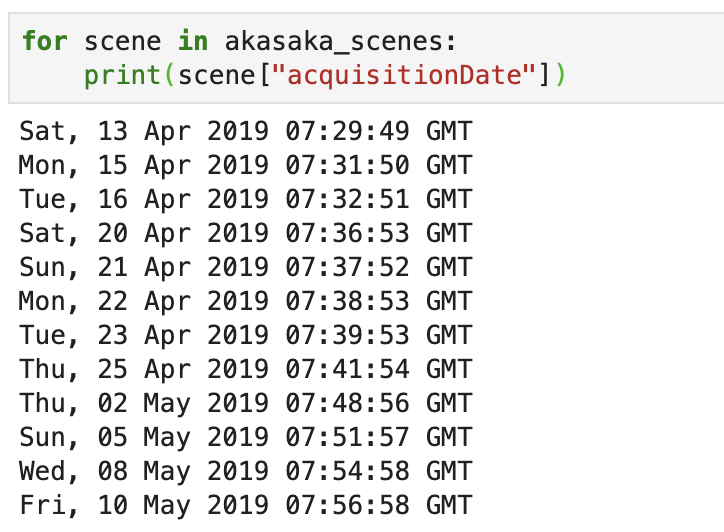Click the time 07:56:58 in last line
The image size is (724, 532).
pyautogui.click(x=347, y=505)
